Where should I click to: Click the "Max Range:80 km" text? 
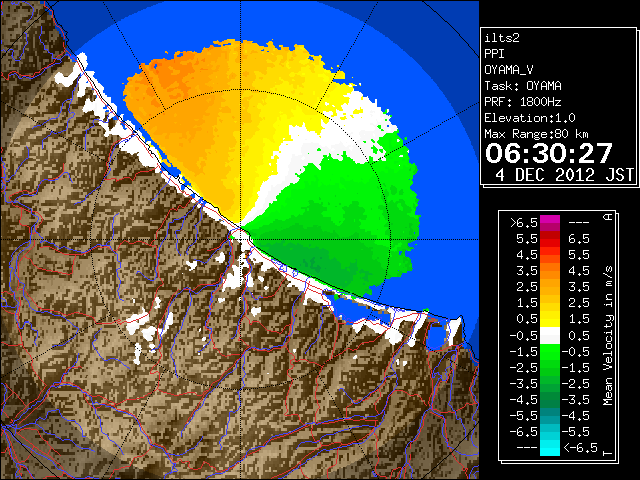536,134
